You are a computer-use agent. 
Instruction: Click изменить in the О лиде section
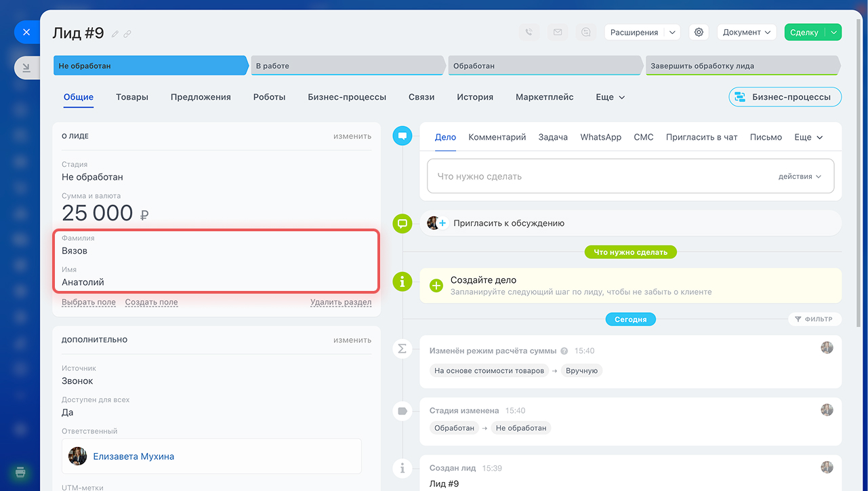[x=352, y=136]
